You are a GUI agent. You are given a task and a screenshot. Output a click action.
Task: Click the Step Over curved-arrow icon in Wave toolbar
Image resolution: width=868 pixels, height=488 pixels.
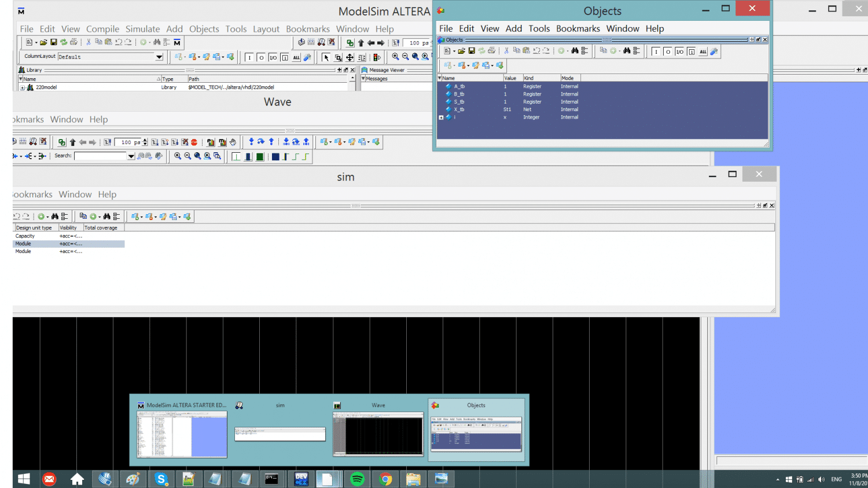tap(261, 142)
